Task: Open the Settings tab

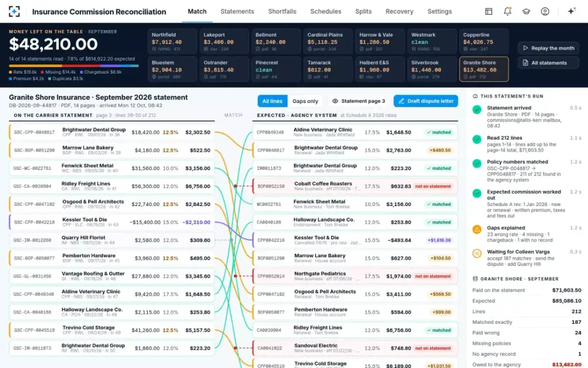Action: (440, 11)
